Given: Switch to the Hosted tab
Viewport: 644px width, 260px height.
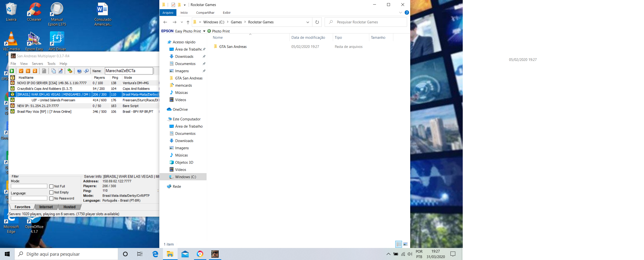Looking at the screenshot, I should [x=69, y=207].
